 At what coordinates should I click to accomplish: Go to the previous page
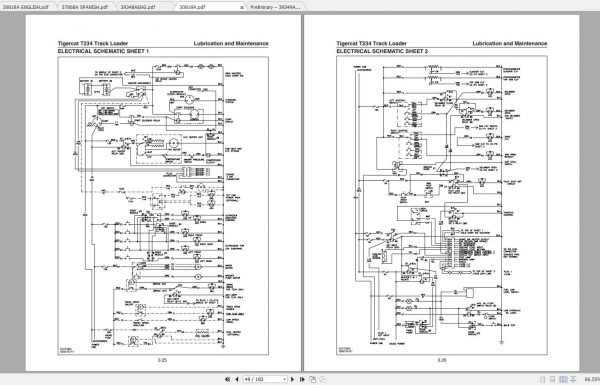(237, 379)
